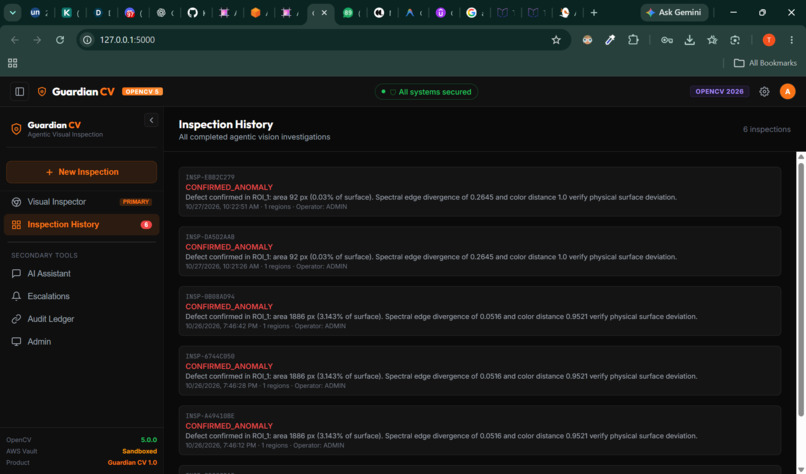The image size is (806, 474).
Task: View site information icon in the address bar
Action: 88,40
